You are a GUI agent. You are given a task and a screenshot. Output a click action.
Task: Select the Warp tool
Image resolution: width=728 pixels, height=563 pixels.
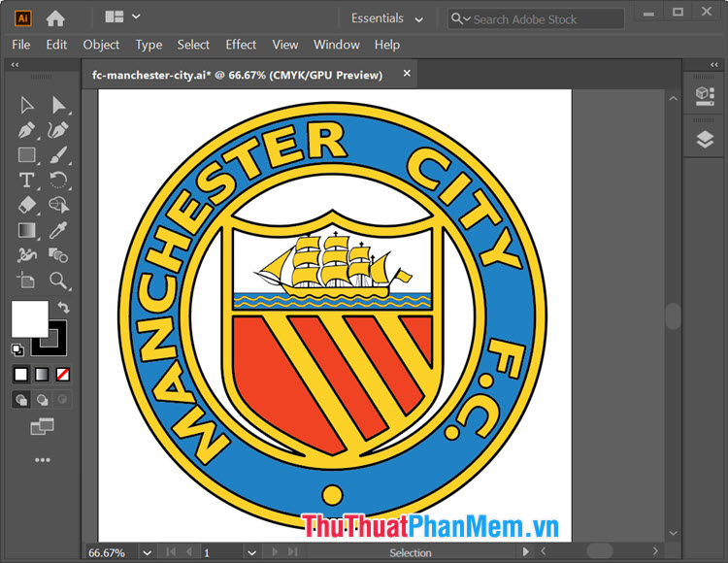click(26, 255)
